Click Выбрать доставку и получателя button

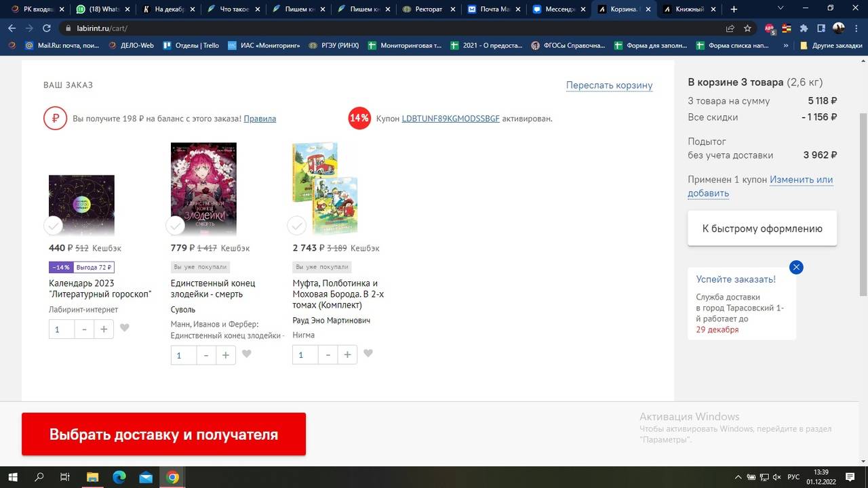pos(163,434)
